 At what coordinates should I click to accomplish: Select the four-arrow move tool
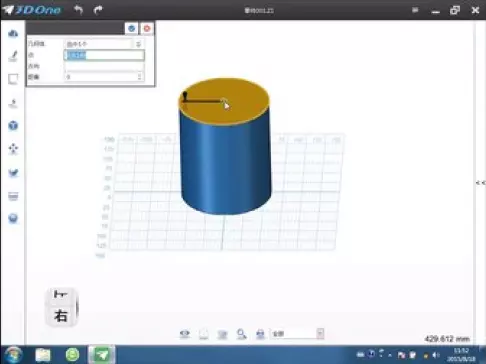point(13,149)
